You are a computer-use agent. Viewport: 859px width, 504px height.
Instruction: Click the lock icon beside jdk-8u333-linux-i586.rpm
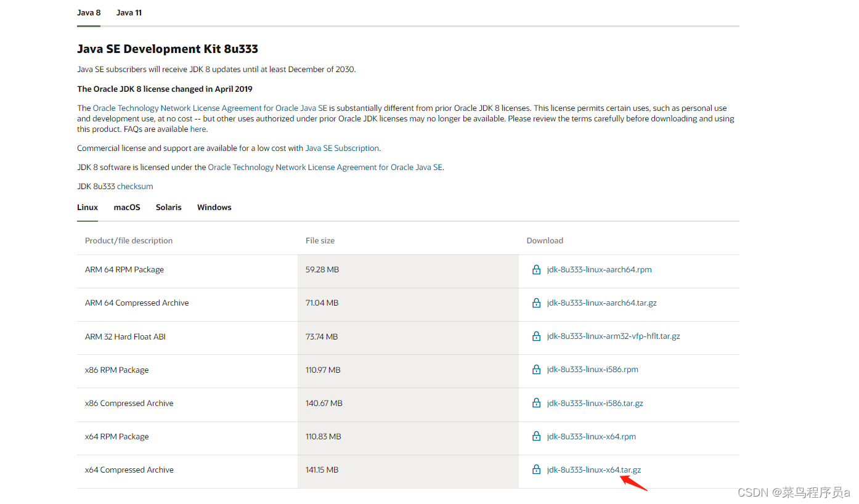tap(535, 369)
